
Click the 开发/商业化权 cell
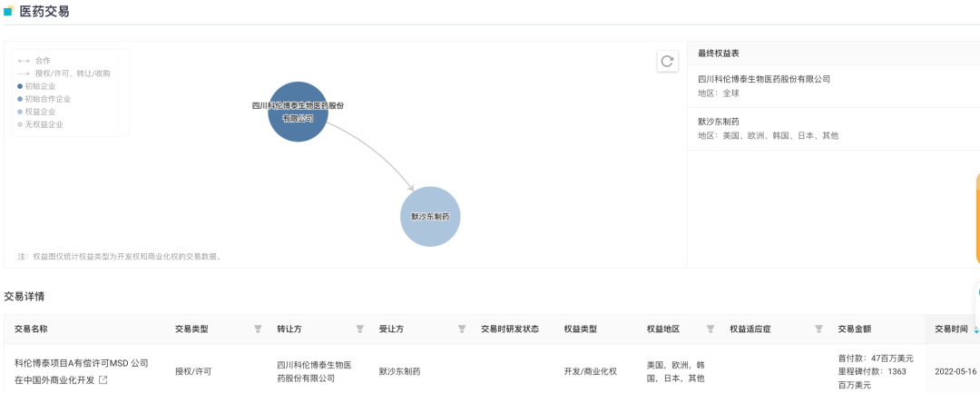coord(591,371)
